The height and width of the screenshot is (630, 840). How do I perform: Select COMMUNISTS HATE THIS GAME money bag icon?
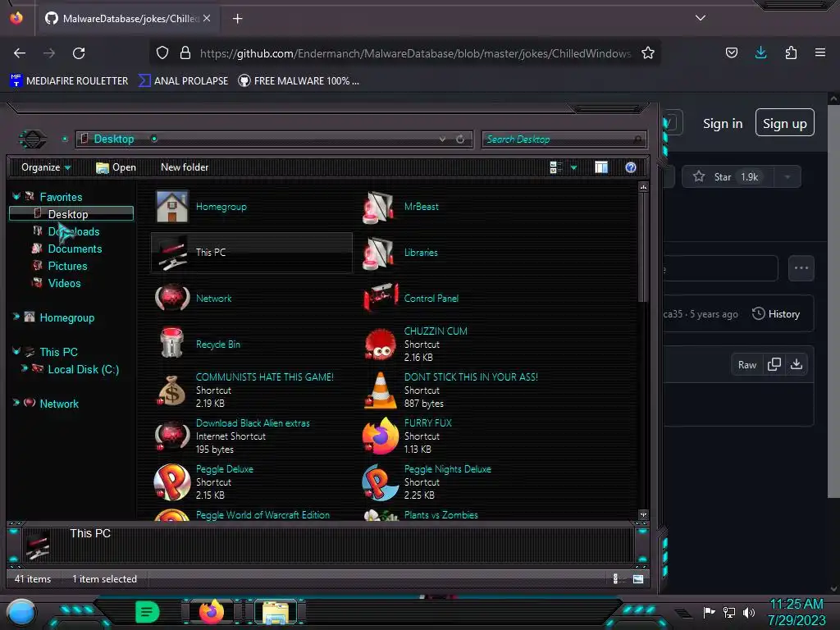pyautogui.click(x=172, y=390)
